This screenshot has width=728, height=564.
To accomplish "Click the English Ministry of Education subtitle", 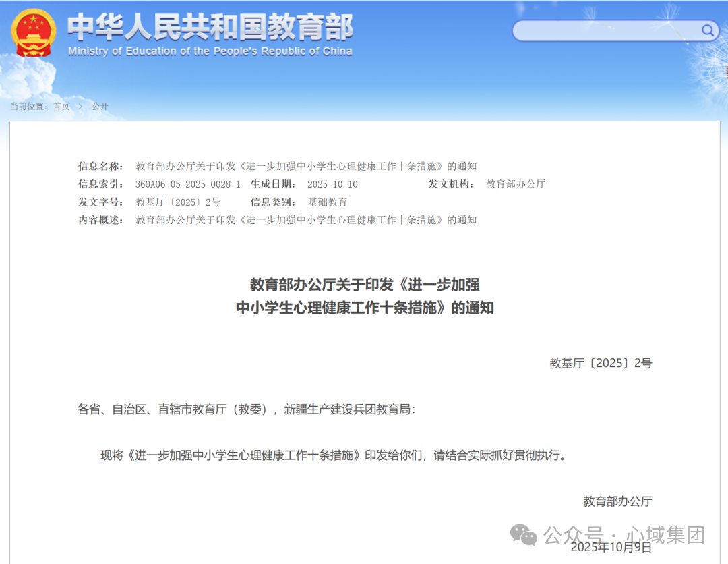I will click(210, 51).
